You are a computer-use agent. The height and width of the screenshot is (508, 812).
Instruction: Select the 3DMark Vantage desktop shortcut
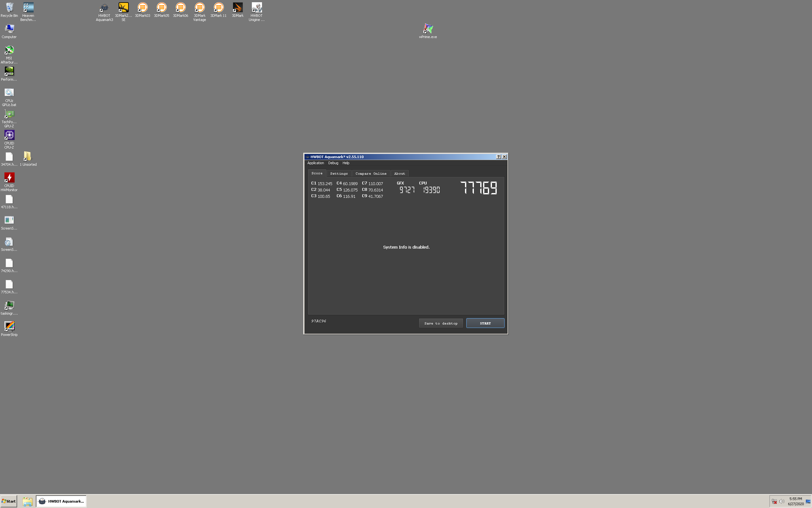pyautogui.click(x=200, y=12)
